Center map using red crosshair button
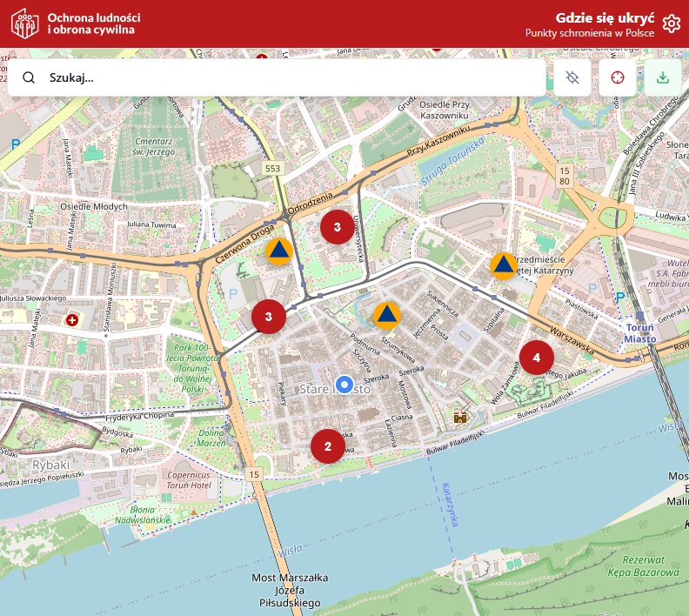Image resolution: width=689 pixels, height=616 pixels. 617,77
